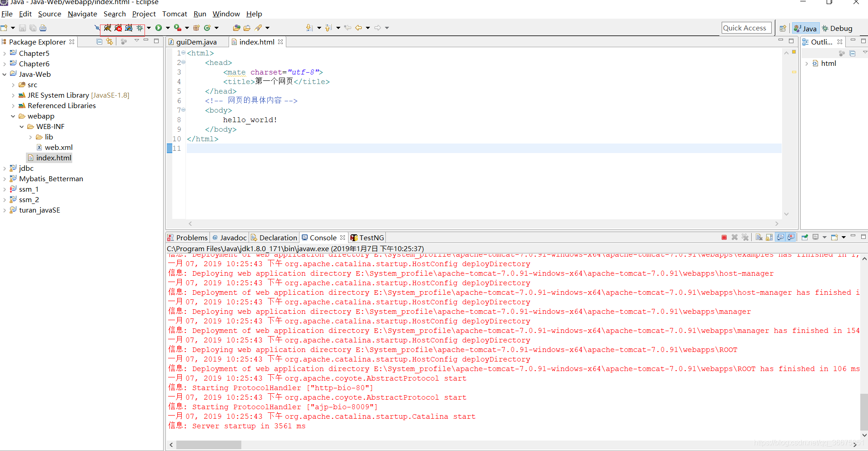The width and height of the screenshot is (868, 451).
Task: Collapse the WEB-INF folder
Action: coord(22,127)
